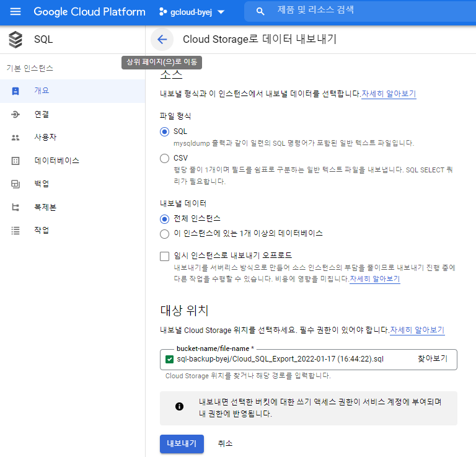Screen dimensions: 476x457
Task: Click the 백업 backup icon
Action: coord(15,184)
